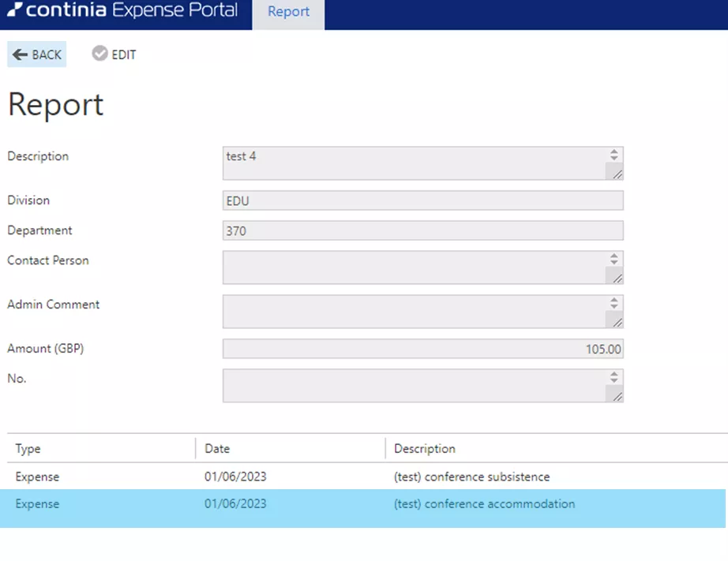Click the Division field showing EDU
The image size is (728, 561).
(x=422, y=200)
